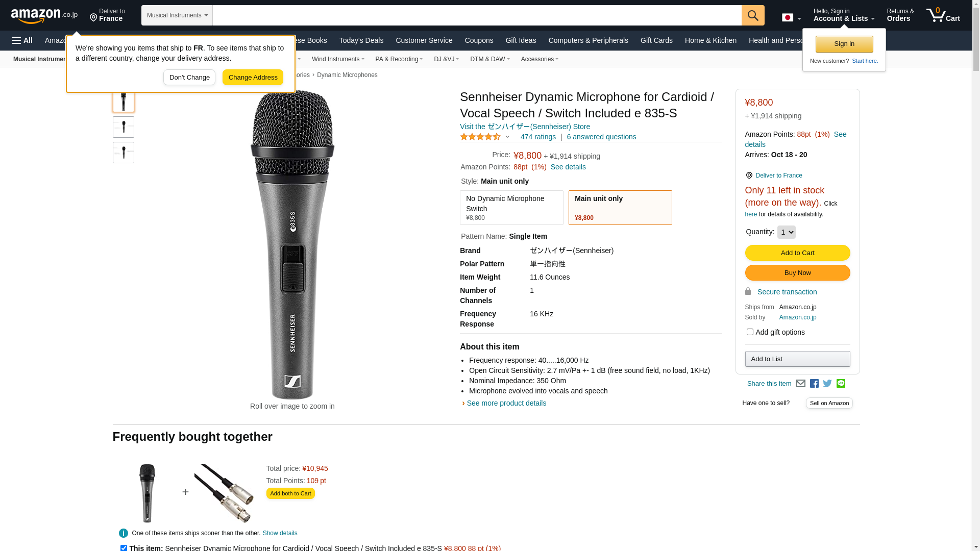Share this item on Facebook

814,384
